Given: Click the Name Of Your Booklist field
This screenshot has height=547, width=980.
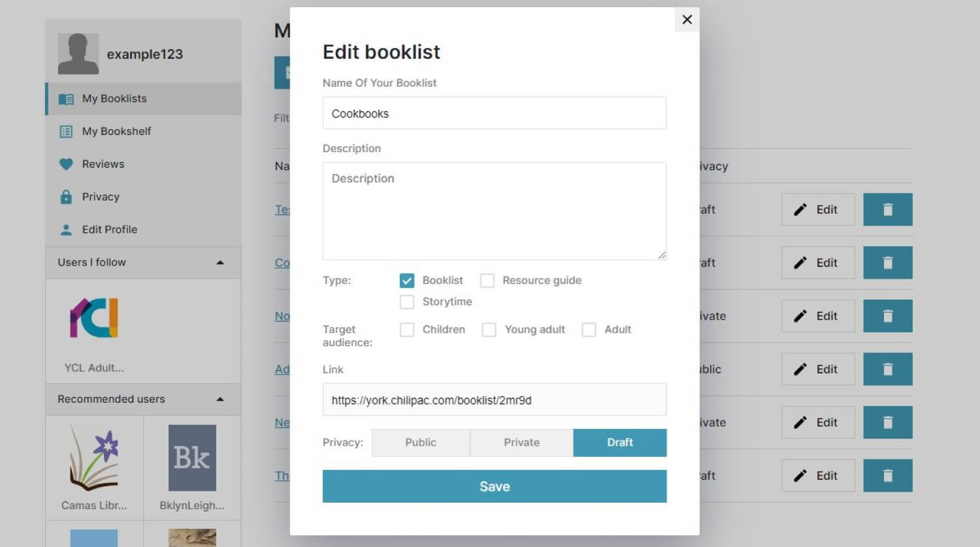Looking at the screenshot, I should coord(495,113).
